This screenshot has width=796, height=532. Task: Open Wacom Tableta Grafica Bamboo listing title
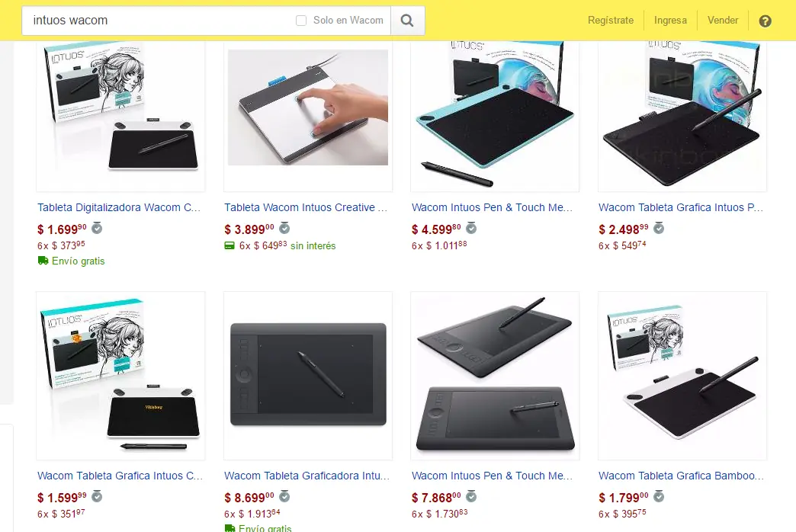tap(681, 476)
